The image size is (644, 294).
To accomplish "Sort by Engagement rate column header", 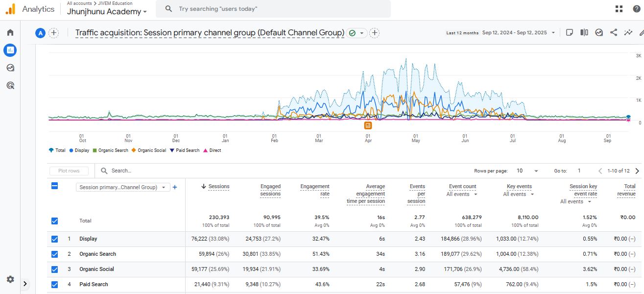I will click(315, 190).
